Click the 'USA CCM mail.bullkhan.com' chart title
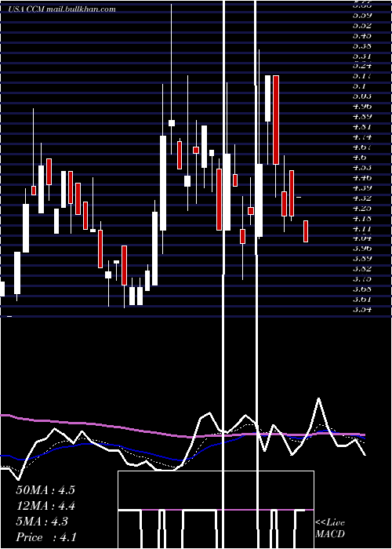The height and width of the screenshot is (549, 392). 62,9
